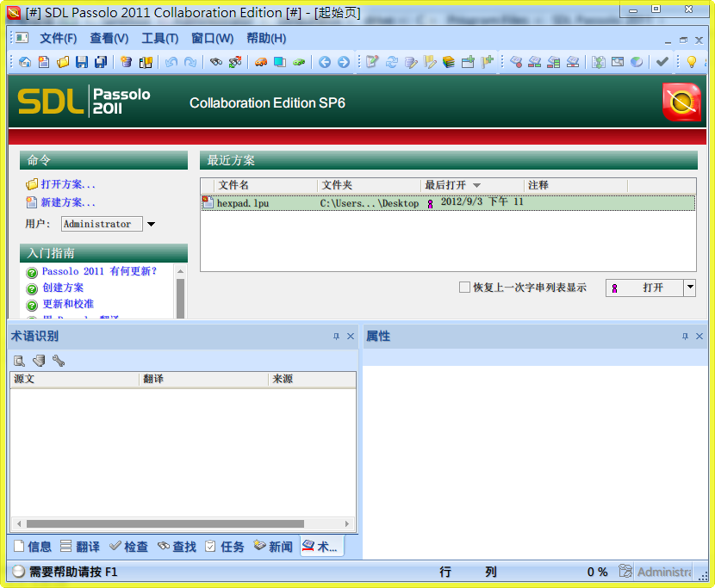This screenshot has width=715, height=588.
Task: Close the 术语识别 panel
Action: pos(351,337)
